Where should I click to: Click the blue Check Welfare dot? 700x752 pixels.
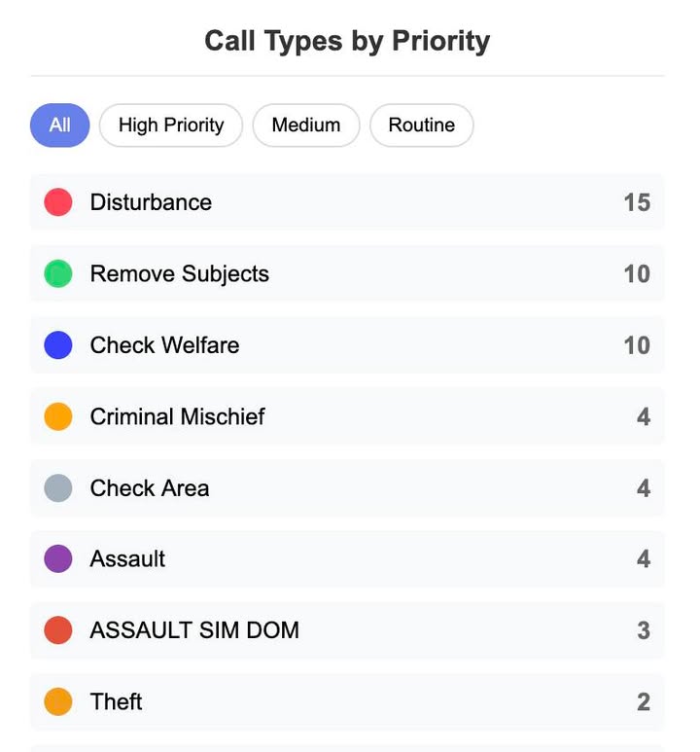click(x=58, y=345)
